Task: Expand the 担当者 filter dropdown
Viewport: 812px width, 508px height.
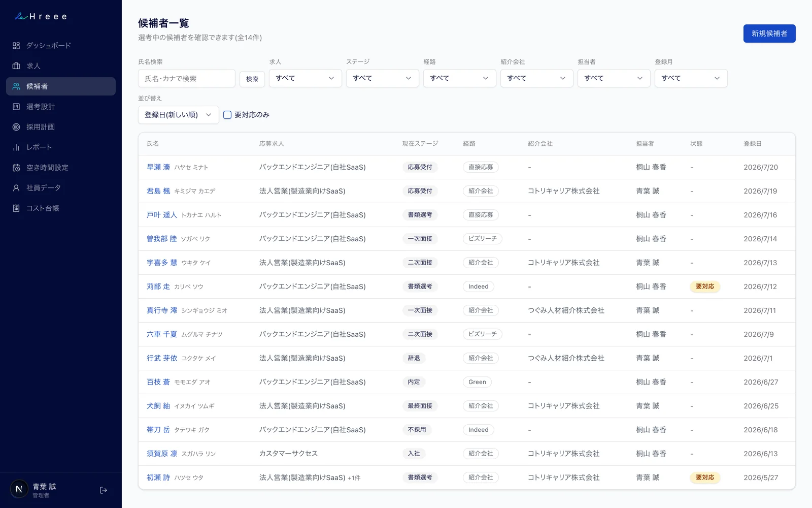Action: 614,78
